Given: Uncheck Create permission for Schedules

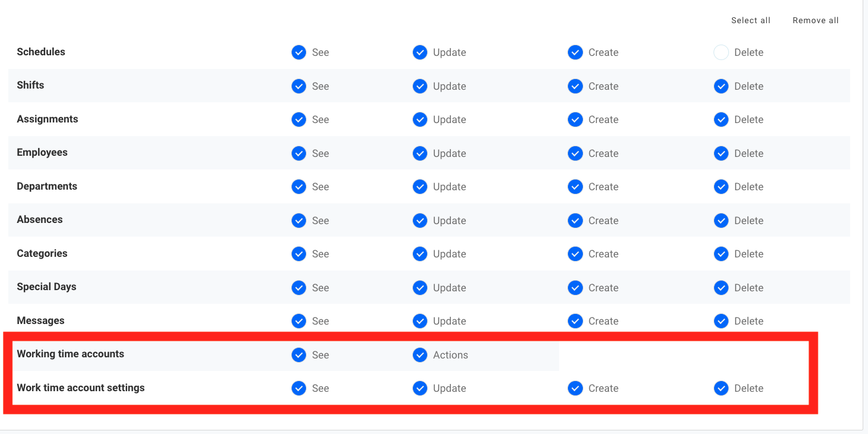Looking at the screenshot, I should point(575,52).
